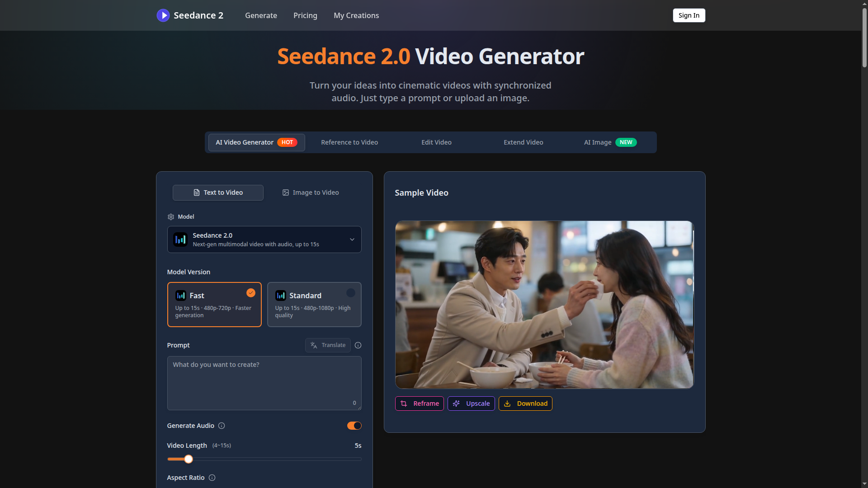Select the Standard model version
This screenshot has width=868, height=488.
[x=314, y=304]
